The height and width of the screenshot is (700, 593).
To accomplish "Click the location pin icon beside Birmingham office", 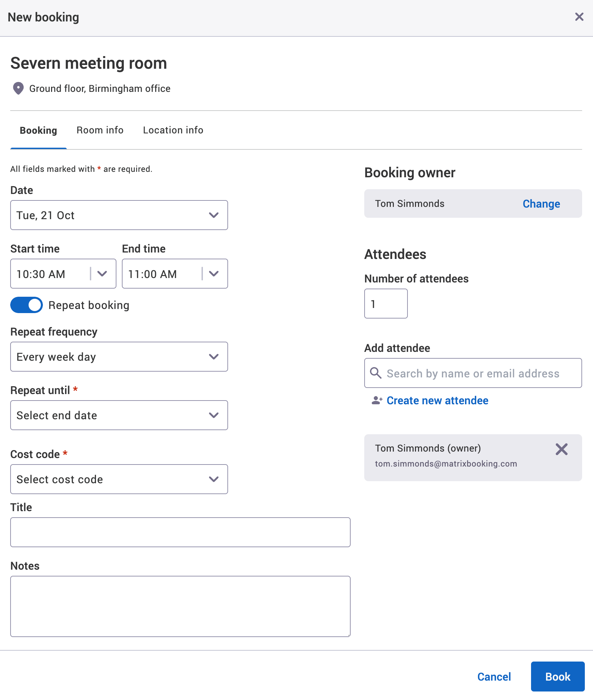I will [x=18, y=88].
